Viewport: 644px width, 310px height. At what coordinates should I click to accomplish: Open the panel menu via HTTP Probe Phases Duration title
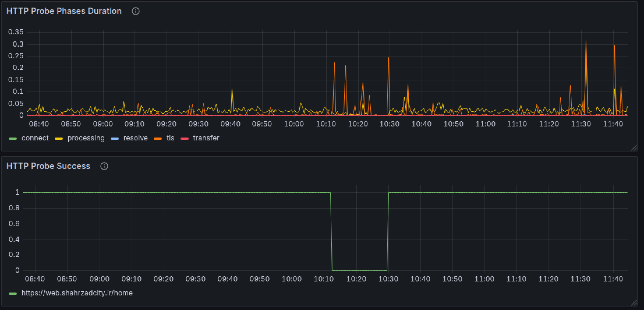64,11
